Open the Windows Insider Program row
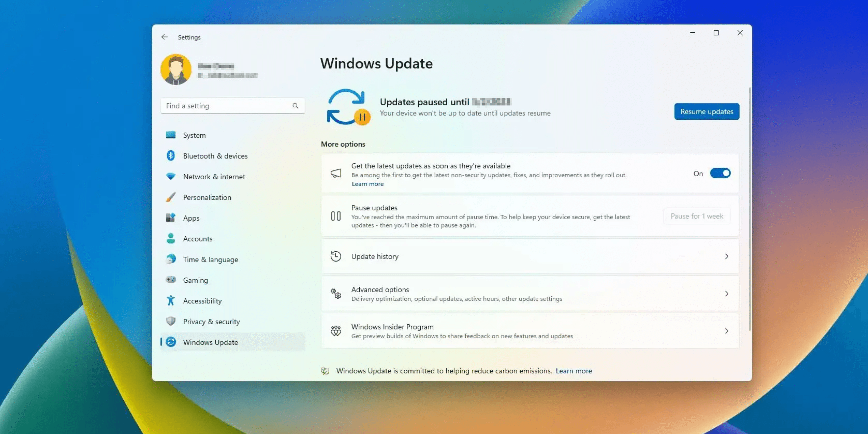This screenshot has height=434, width=868. [x=530, y=331]
